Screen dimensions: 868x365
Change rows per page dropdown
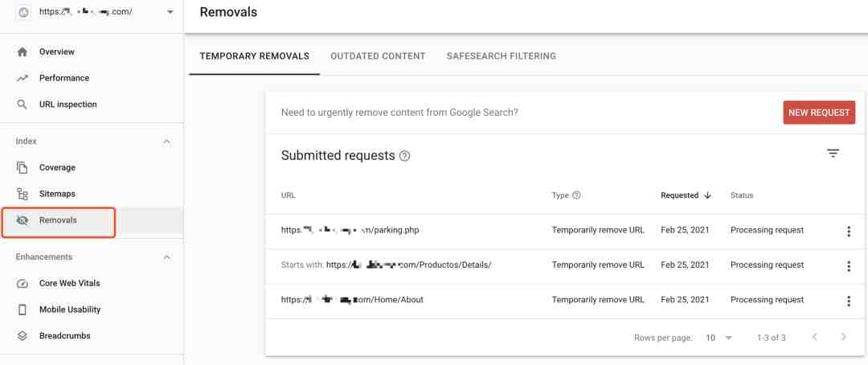point(719,338)
